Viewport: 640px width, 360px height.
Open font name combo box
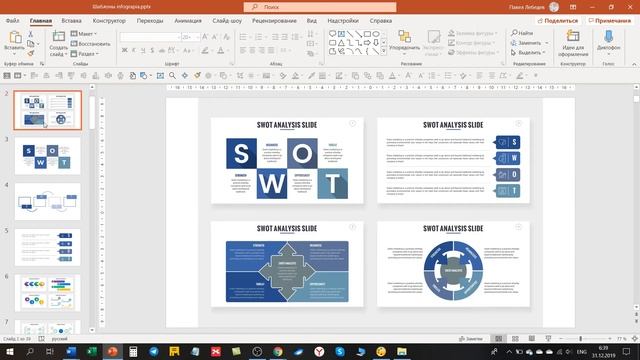pos(150,37)
